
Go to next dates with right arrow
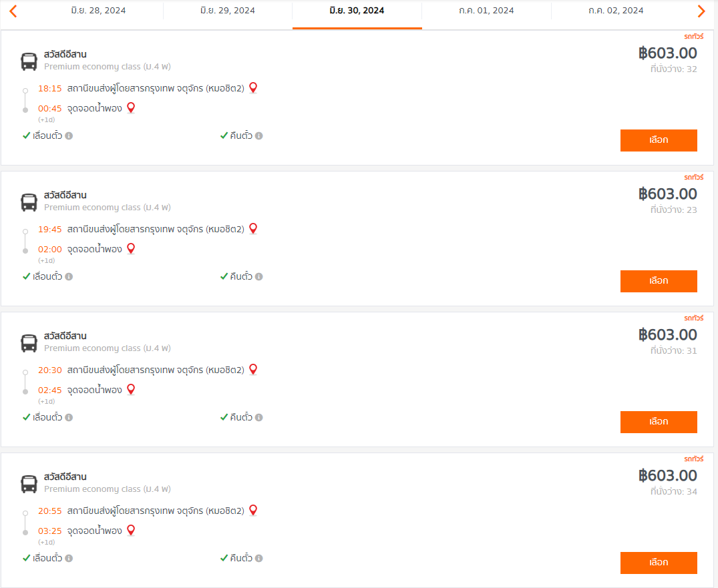701,11
